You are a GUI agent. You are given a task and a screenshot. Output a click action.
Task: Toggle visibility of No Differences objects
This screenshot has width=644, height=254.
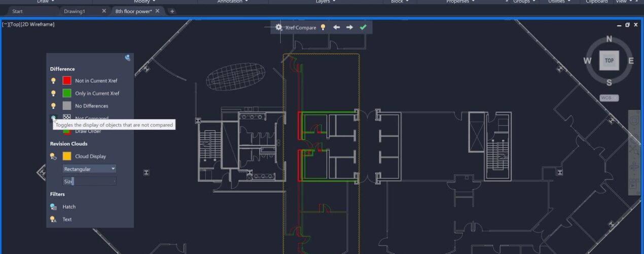(53, 106)
